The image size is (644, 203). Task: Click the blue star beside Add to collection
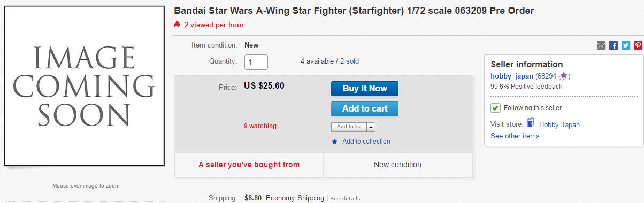335,142
